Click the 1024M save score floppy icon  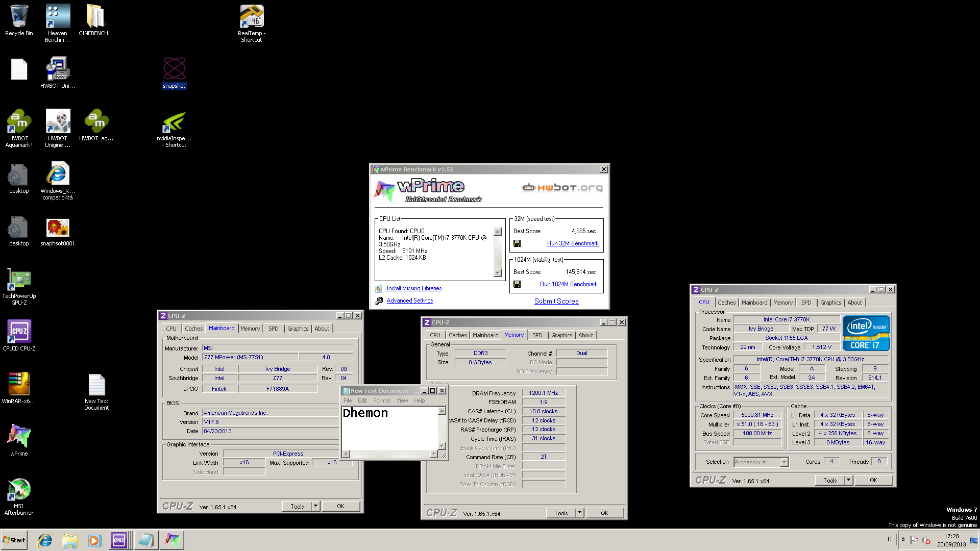(x=517, y=284)
